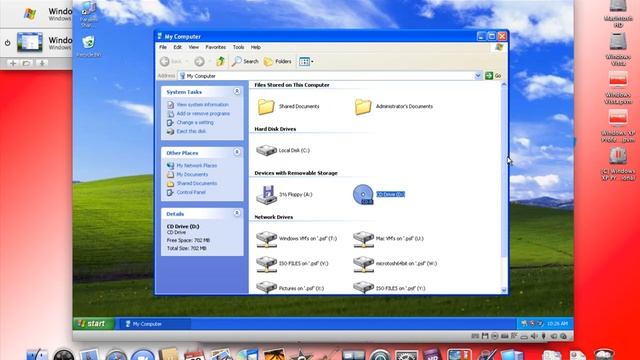Toggle the Folders pane button
The height and width of the screenshot is (360, 640).
(x=278, y=62)
